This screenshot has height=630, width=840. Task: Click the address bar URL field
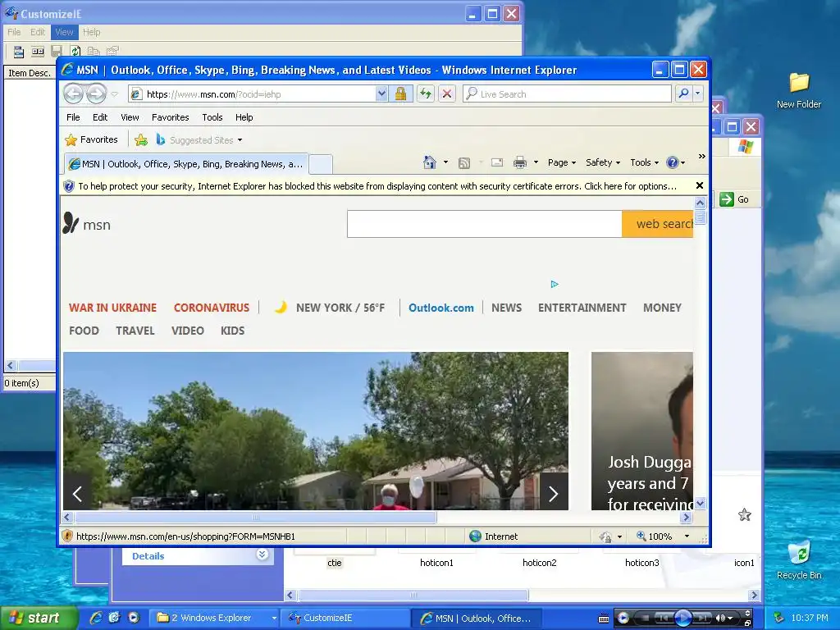coord(252,94)
